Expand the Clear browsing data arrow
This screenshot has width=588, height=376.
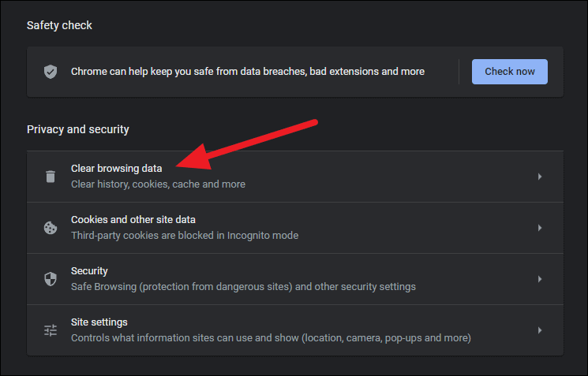(x=540, y=177)
